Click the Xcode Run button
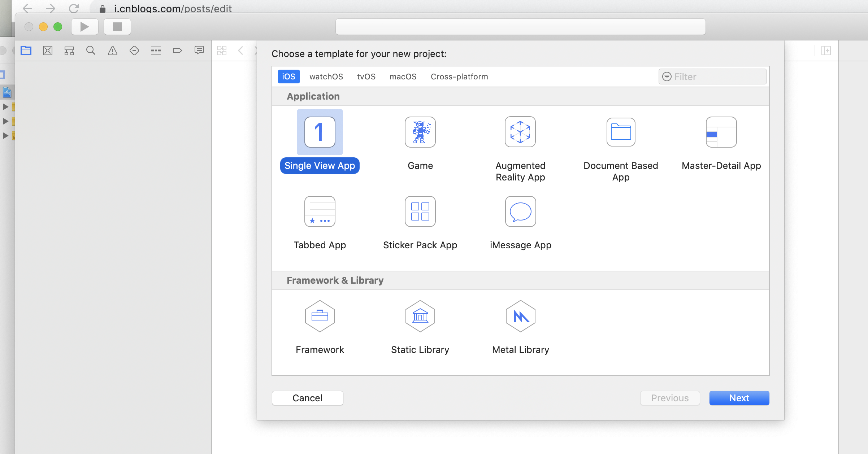 tap(85, 27)
